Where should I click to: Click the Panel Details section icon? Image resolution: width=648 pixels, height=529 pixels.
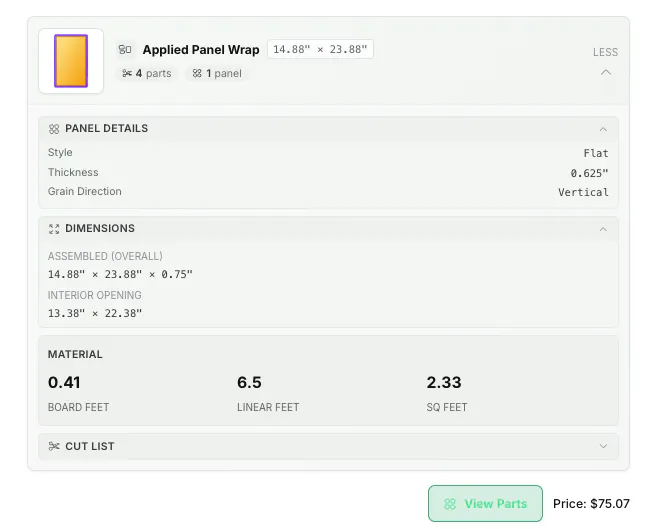point(54,129)
